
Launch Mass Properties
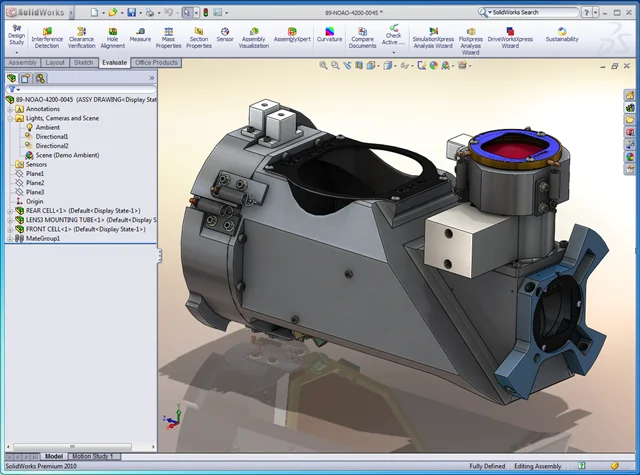169,37
